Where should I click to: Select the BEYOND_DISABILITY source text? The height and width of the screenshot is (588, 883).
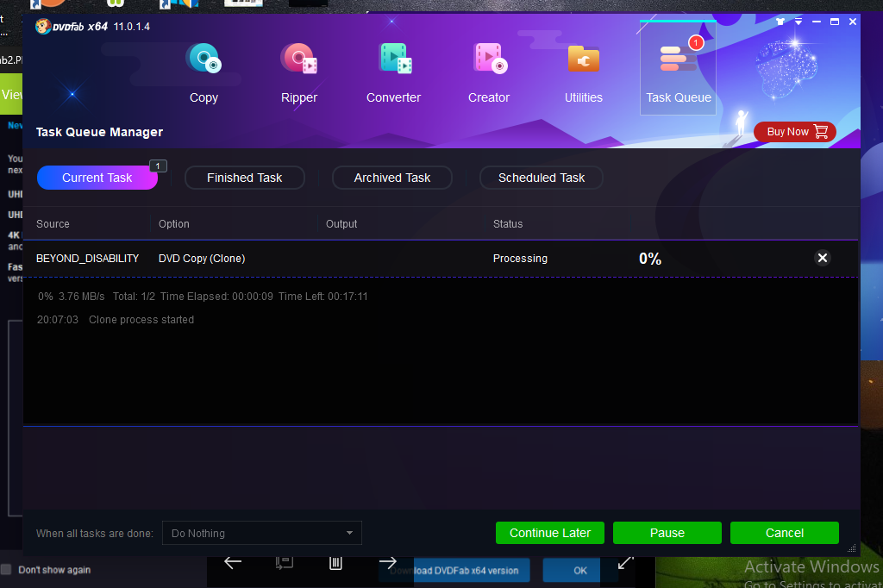pos(87,259)
